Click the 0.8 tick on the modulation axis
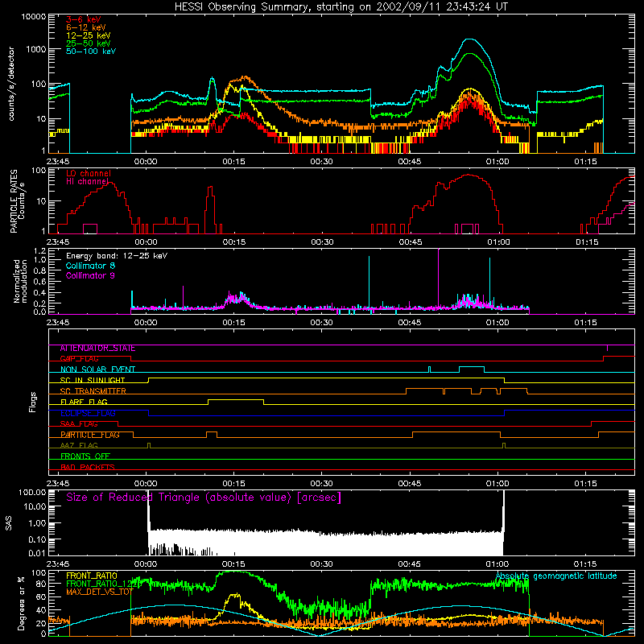Viewport: 644px width, 644px height. click(39, 271)
